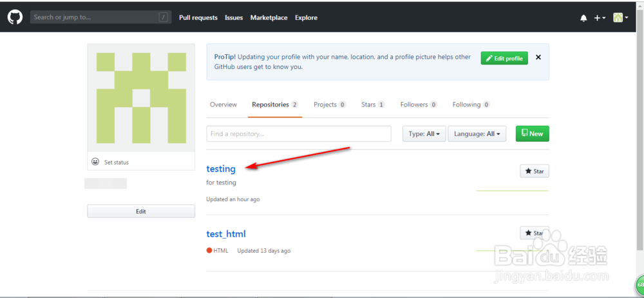The width and height of the screenshot is (644, 298).
Task: Star the testing repository
Action: tap(535, 171)
